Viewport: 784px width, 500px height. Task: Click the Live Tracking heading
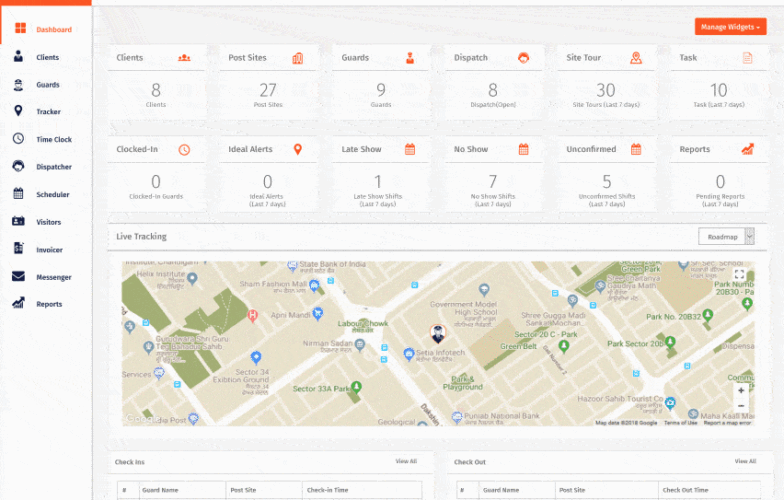point(142,236)
